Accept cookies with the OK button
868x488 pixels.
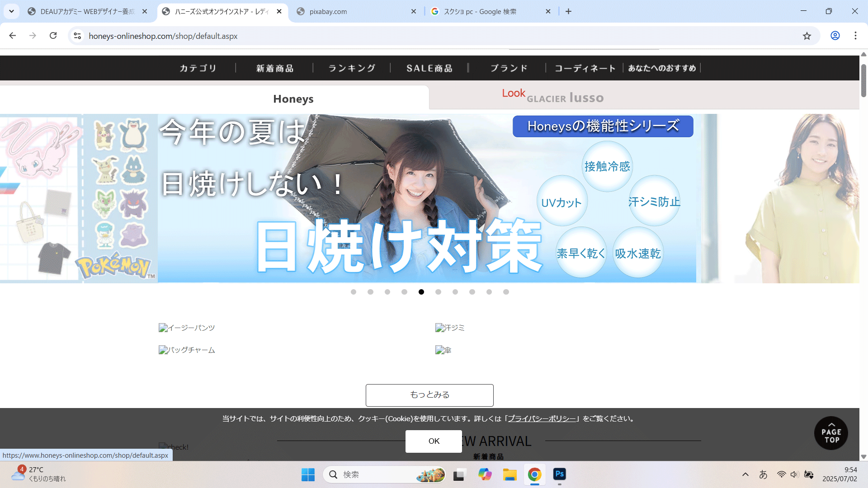[434, 441]
